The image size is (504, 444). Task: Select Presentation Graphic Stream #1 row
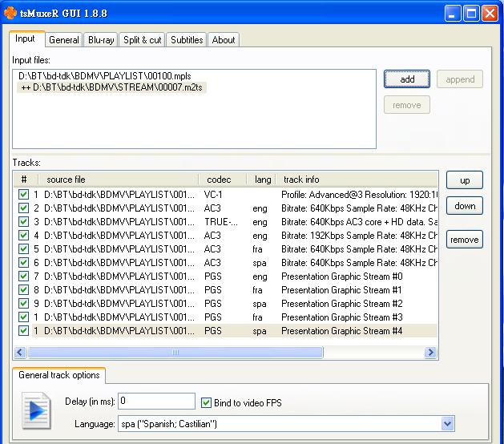point(226,290)
